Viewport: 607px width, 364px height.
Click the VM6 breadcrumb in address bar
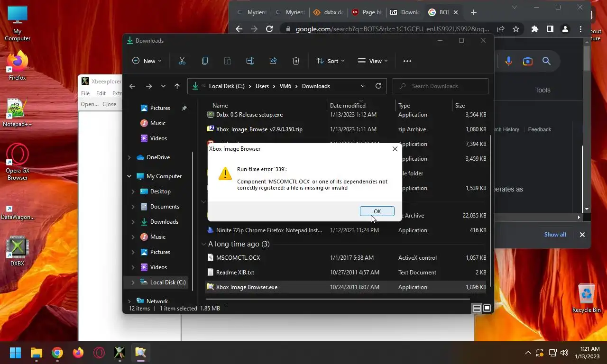tap(285, 86)
